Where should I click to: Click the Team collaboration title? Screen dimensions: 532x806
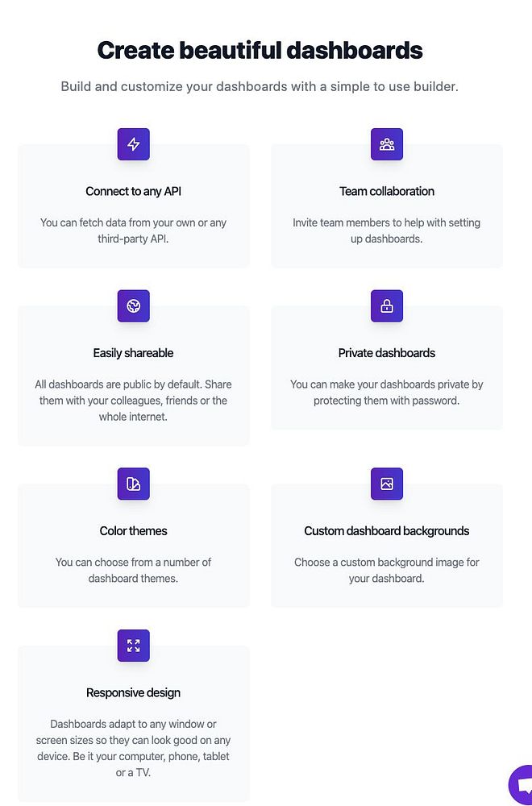pyautogui.click(x=387, y=192)
